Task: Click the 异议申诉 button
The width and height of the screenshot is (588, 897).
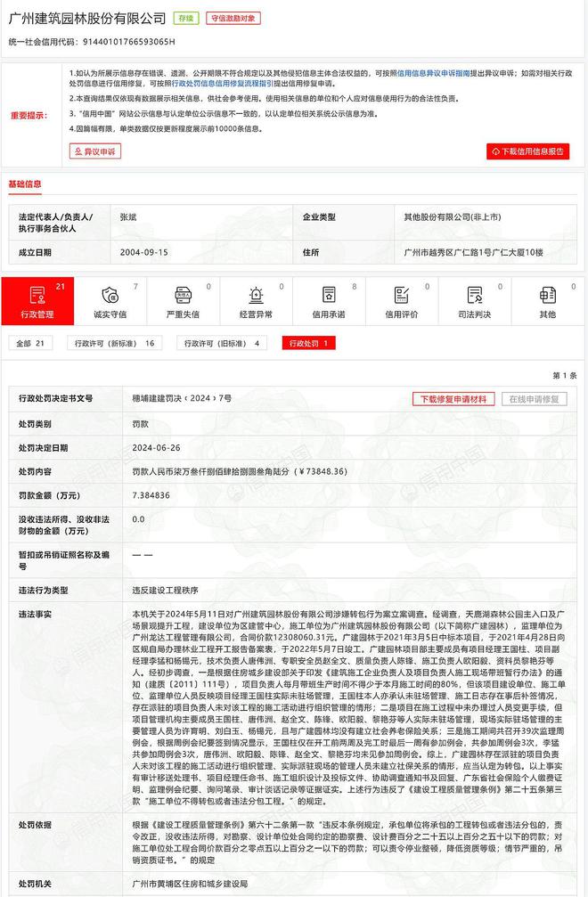Action: click(x=95, y=151)
